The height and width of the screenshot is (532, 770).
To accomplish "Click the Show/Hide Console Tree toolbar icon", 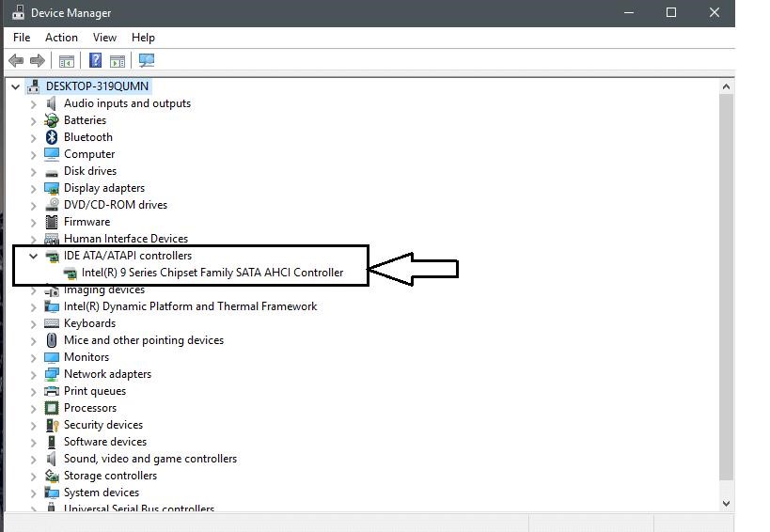I will [x=67, y=61].
